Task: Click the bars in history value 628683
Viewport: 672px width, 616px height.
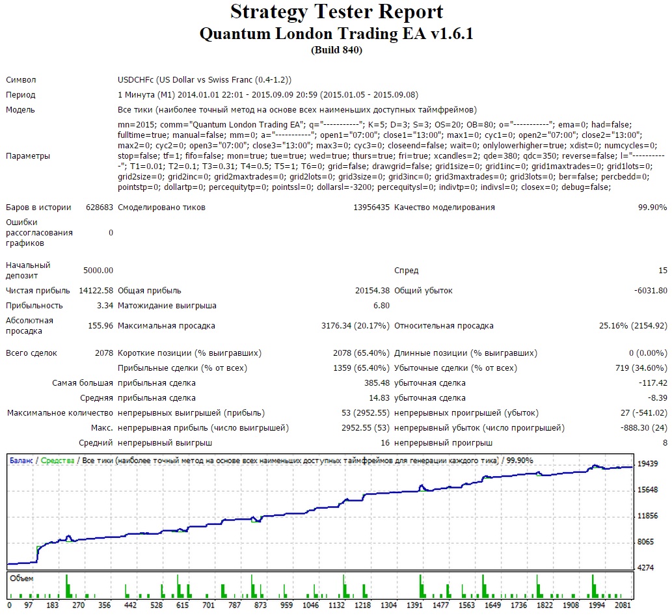Action: click(100, 208)
